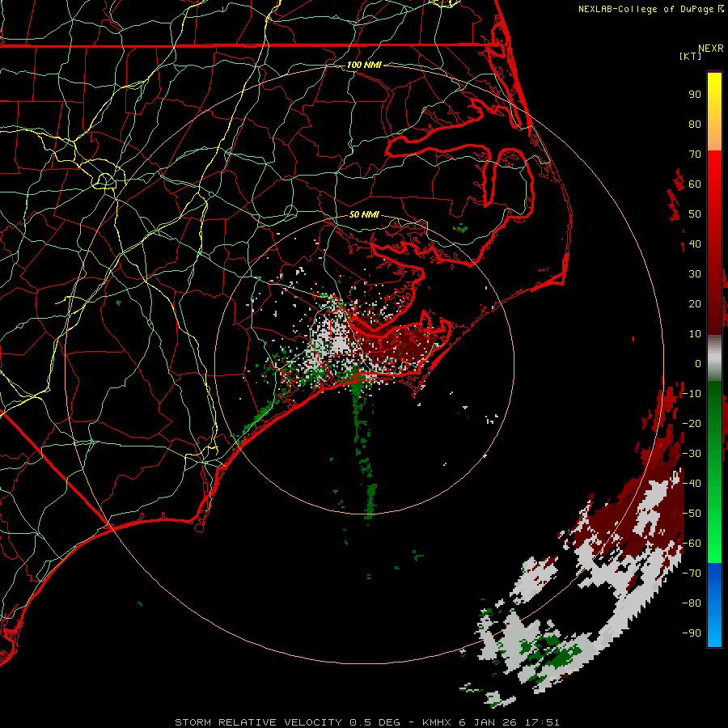Click the 50 NMI range ring label
Screen dimensions: 728x728
(364, 214)
